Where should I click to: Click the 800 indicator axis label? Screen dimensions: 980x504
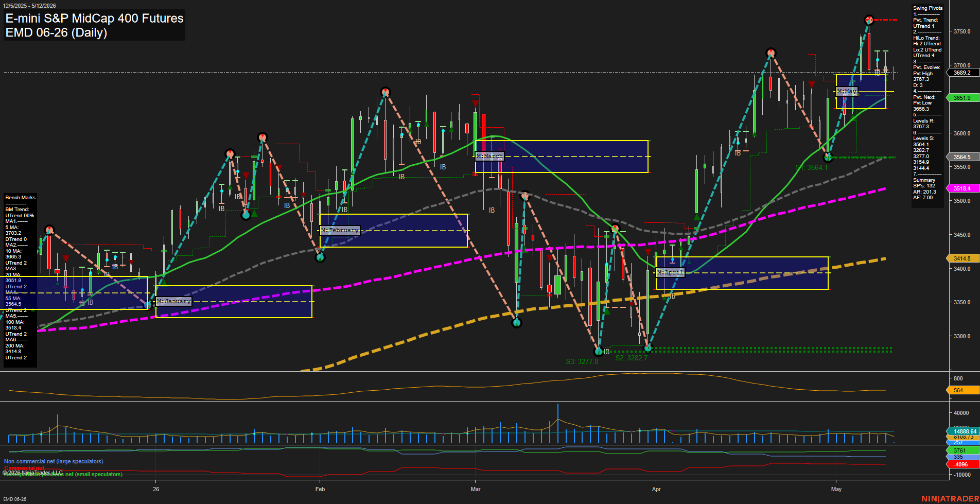(x=958, y=378)
